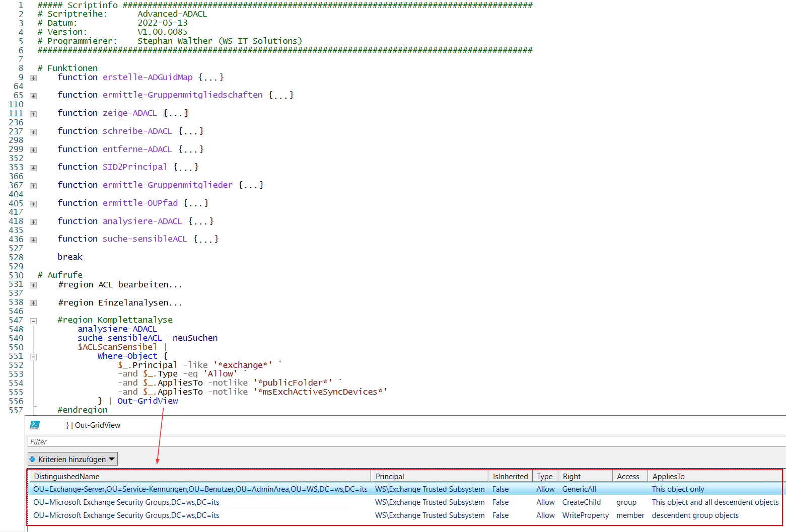786x532 pixels.
Task: Expand the zeige-ADACL function fold
Action: (33, 114)
